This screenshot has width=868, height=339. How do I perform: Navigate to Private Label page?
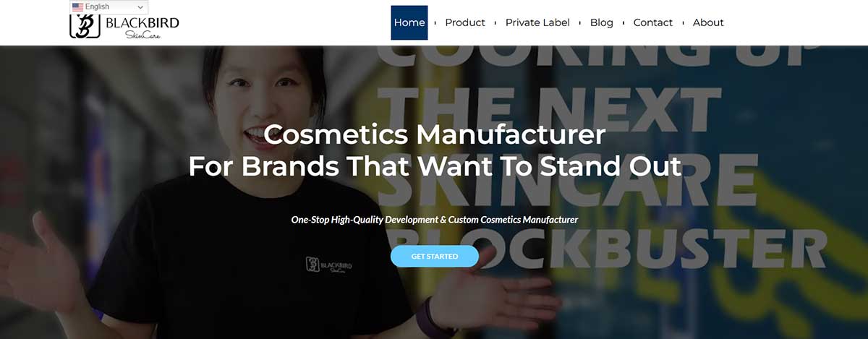[537, 22]
